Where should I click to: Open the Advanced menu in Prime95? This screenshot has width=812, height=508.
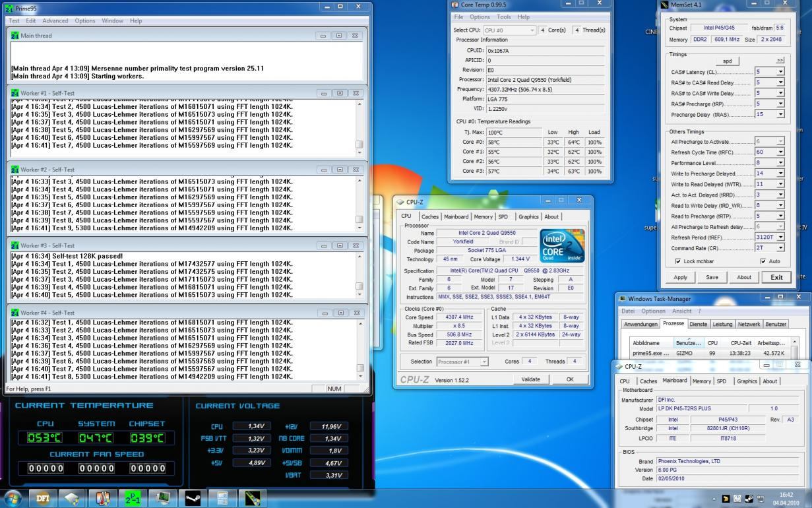point(55,20)
